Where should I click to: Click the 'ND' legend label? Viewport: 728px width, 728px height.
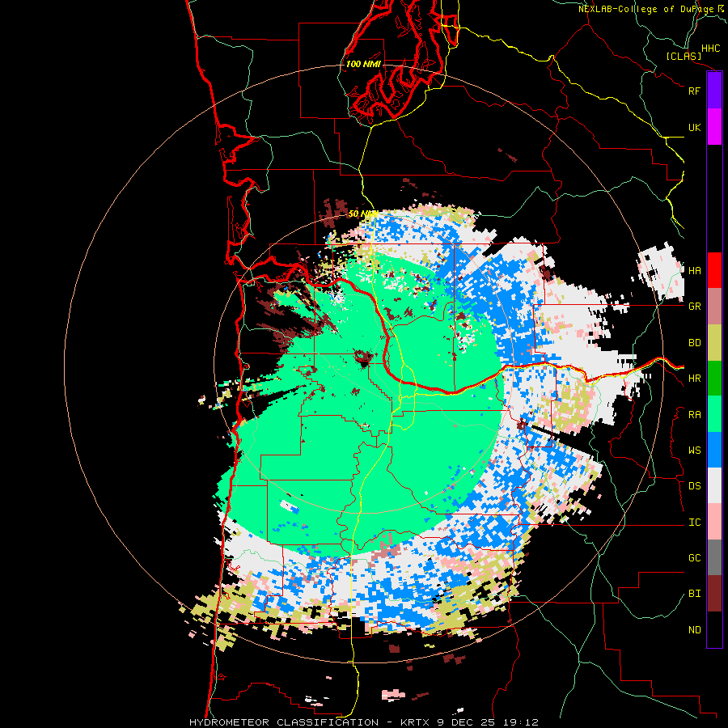(694, 630)
